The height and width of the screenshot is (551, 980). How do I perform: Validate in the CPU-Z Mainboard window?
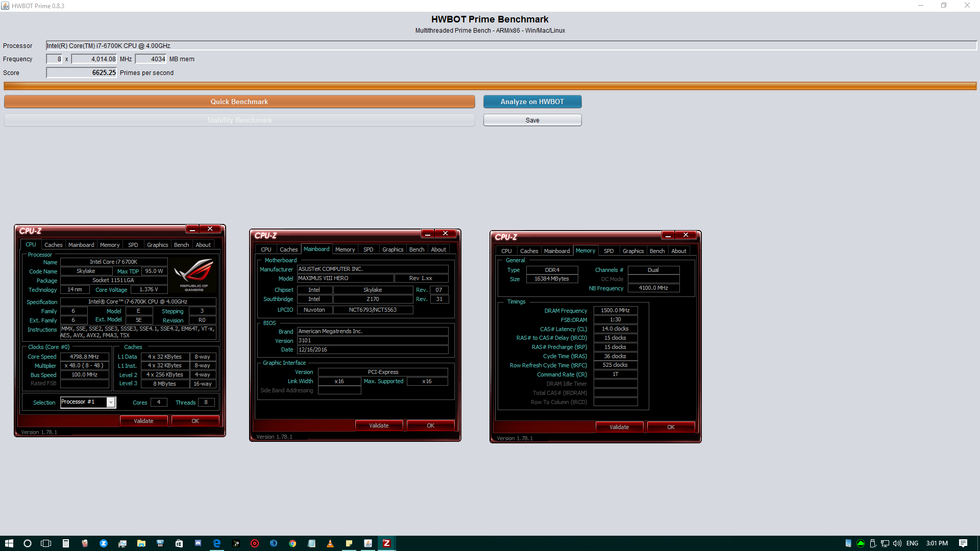coord(379,425)
